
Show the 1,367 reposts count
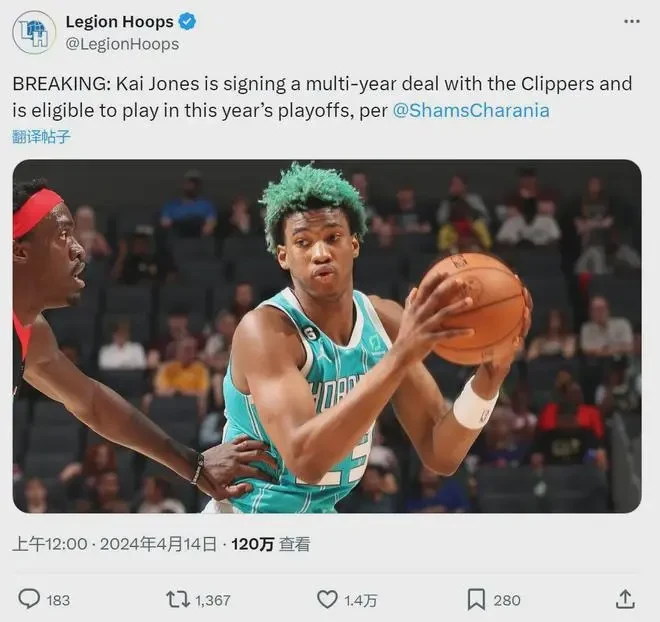pos(213,600)
